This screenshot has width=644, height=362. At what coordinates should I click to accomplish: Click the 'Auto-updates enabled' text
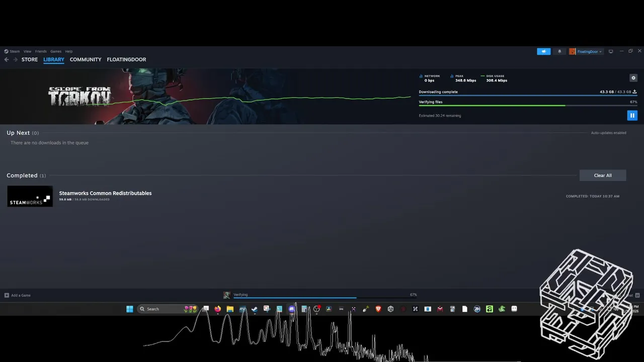pos(609,133)
